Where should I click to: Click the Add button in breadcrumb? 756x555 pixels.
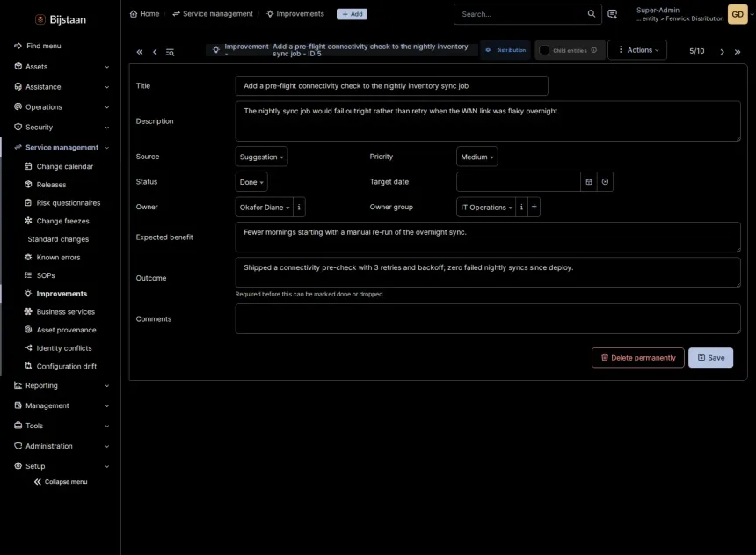pyautogui.click(x=352, y=14)
